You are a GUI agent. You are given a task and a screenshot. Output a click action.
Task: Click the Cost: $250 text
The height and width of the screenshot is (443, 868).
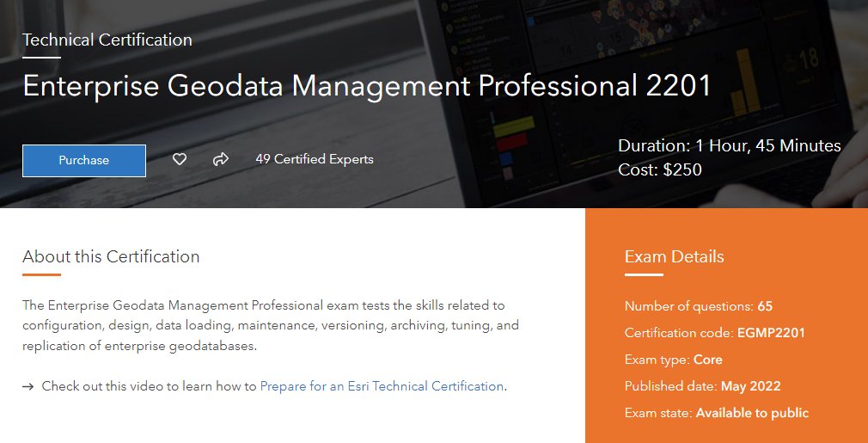[660, 169]
